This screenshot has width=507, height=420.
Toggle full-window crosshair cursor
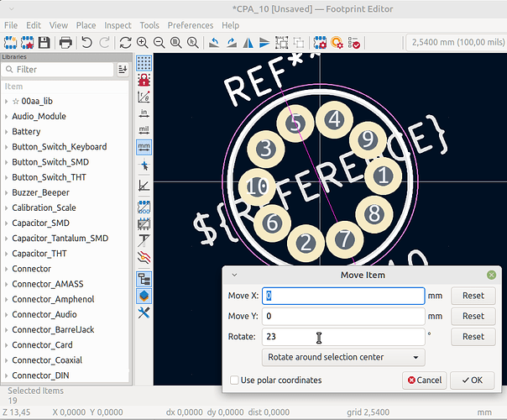(144, 165)
